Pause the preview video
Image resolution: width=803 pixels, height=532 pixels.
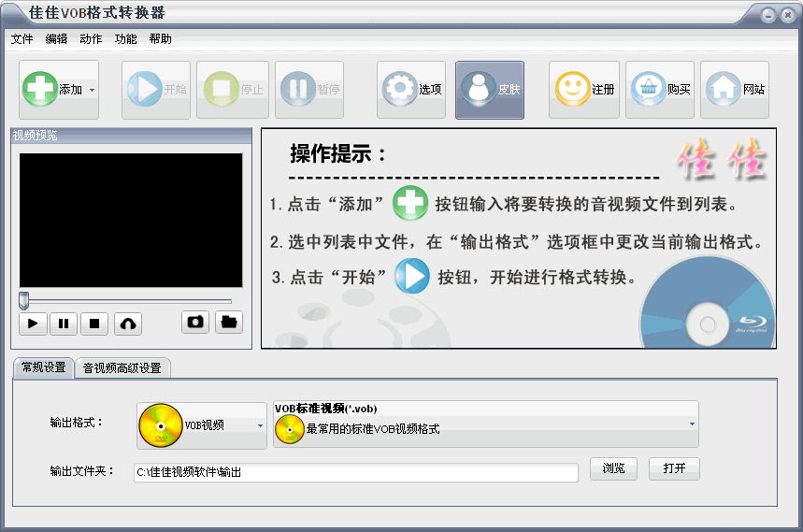(x=64, y=324)
